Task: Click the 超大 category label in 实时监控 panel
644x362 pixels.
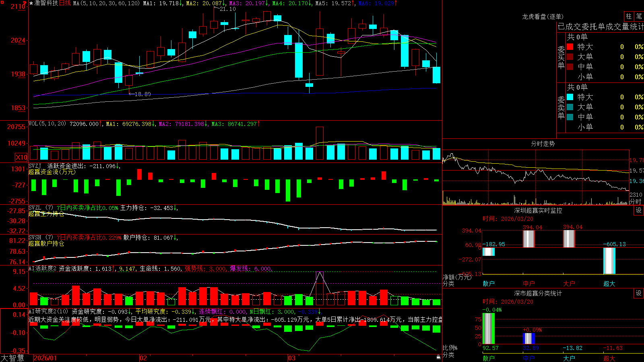Action: click(609, 284)
